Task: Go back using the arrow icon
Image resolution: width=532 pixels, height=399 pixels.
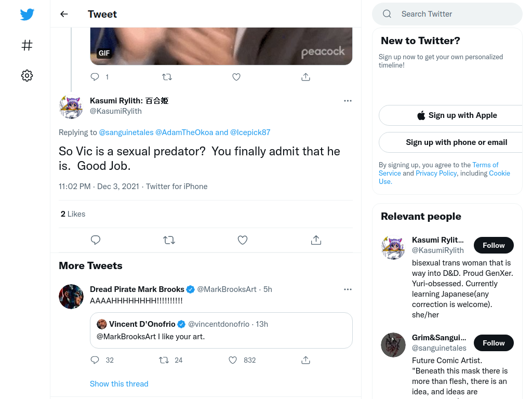Action: tap(64, 14)
